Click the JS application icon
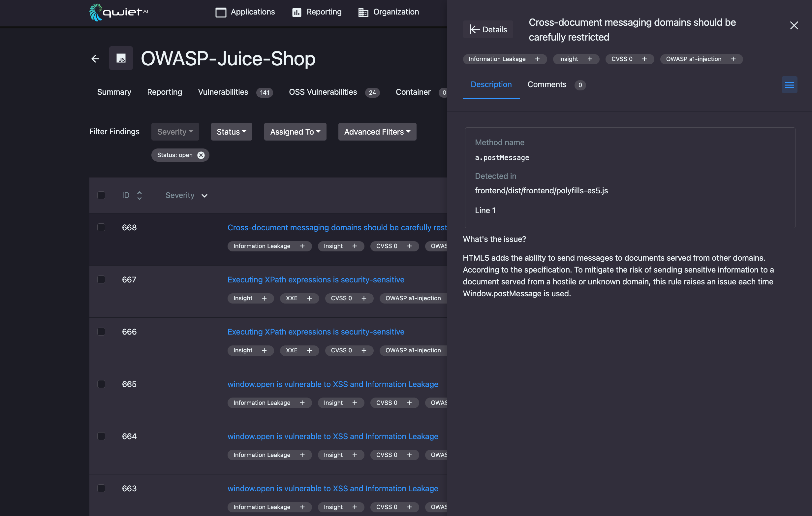The height and width of the screenshot is (516, 812). tap(121, 58)
